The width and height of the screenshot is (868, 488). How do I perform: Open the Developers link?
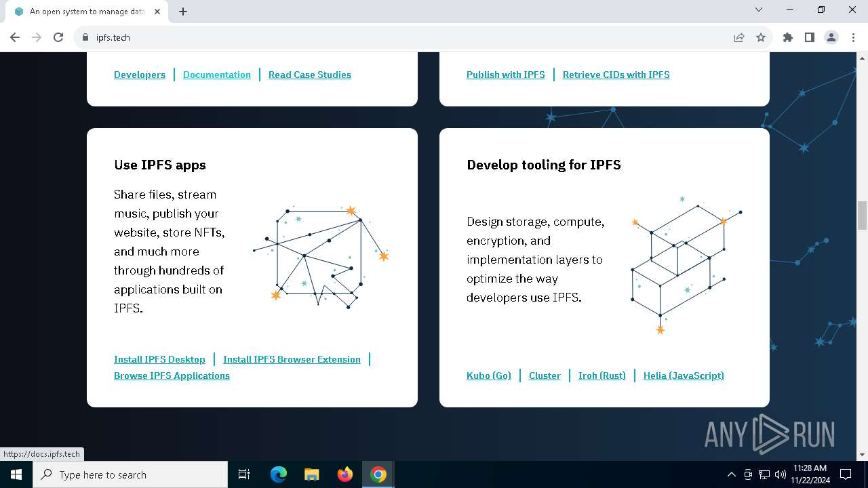pyautogui.click(x=140, y=75)
